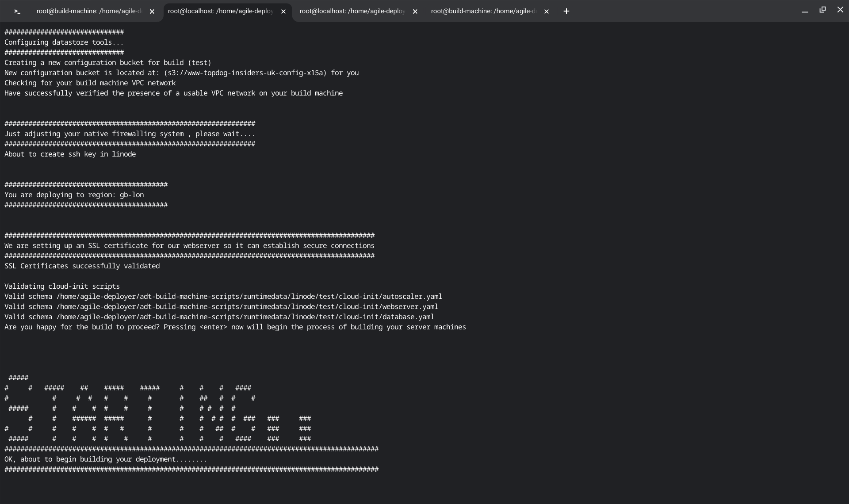The width and height of the screenshot is (849, 504).
Task: Click the 'deploying to region: gb-lon' line
Action: 74,195
